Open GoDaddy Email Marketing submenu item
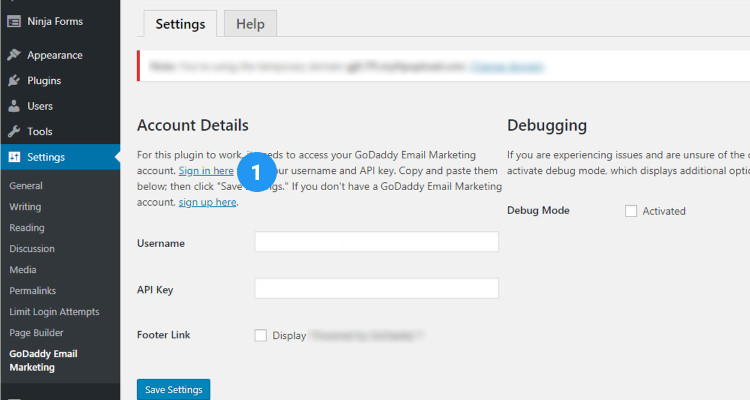The width and height of the screenshot is (750, 400). pyautogui.click(x=44, y=360)
